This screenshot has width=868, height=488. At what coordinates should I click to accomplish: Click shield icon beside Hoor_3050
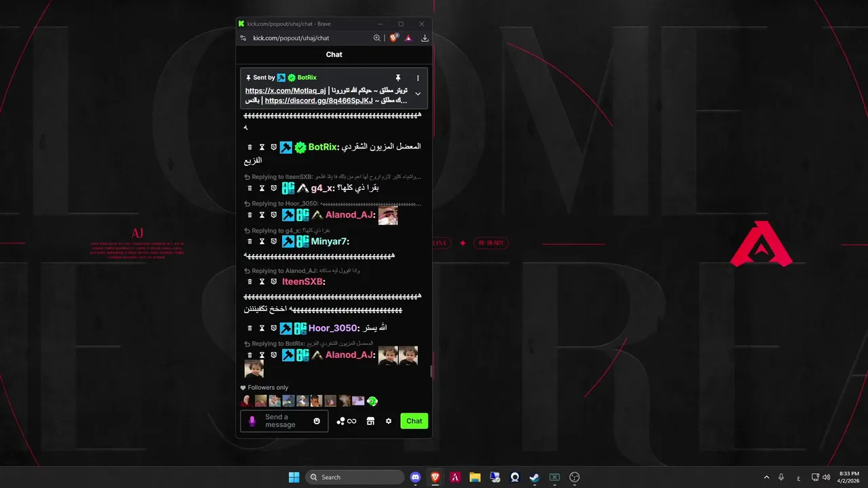274,328
